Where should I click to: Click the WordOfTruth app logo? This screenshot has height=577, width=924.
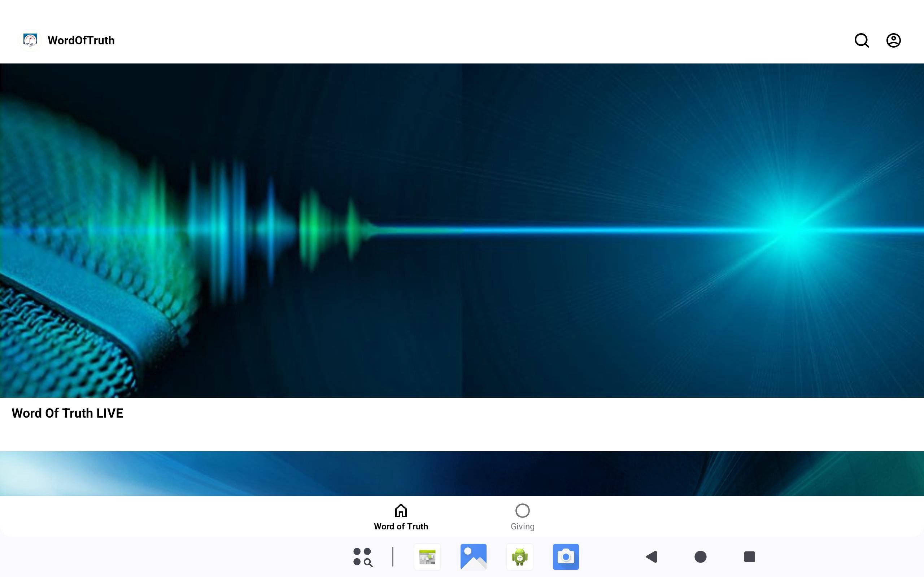(30, 40)
